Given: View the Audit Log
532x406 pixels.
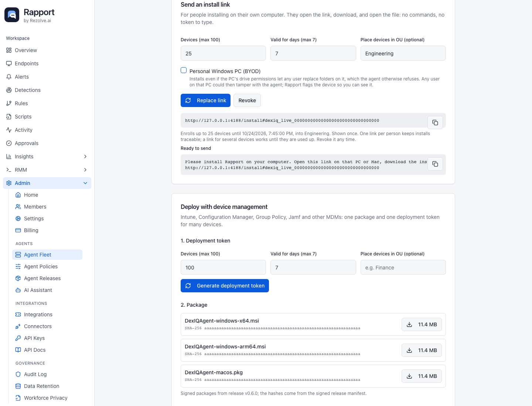Looking at the screenshot, I should 47,374.
